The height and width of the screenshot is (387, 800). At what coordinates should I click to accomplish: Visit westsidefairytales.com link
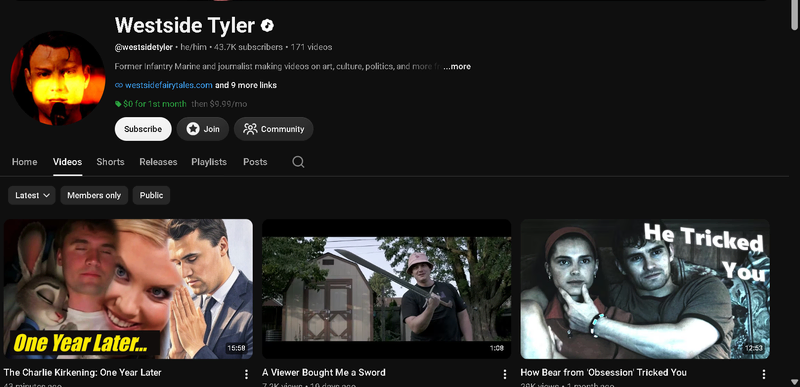tap(168, 85)
